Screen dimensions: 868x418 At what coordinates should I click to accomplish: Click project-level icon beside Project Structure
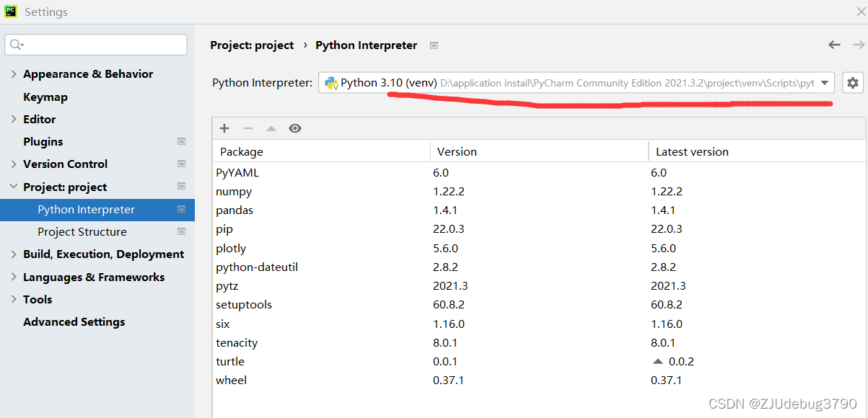click(x=181, y=232)
